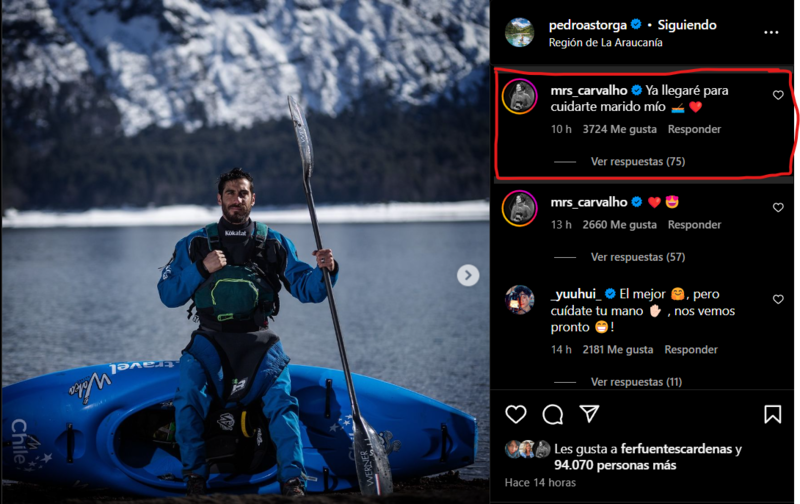This screenshot has width=800, height=504.
Task: Like mrs_carvalho's 'Ya llegaré' comment
Action: coord(778,95)
